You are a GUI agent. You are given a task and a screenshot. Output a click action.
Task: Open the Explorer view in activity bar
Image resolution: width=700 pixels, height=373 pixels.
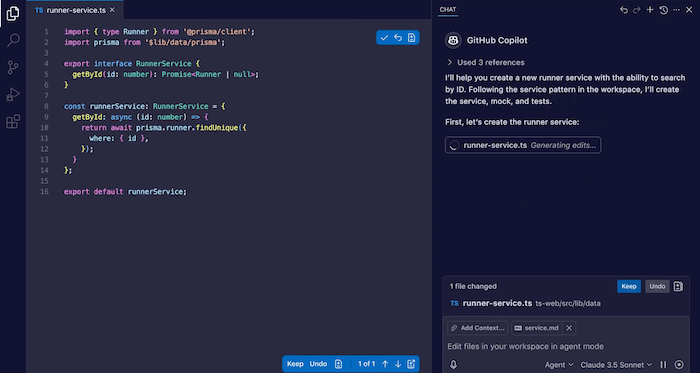tap(13, 13)
